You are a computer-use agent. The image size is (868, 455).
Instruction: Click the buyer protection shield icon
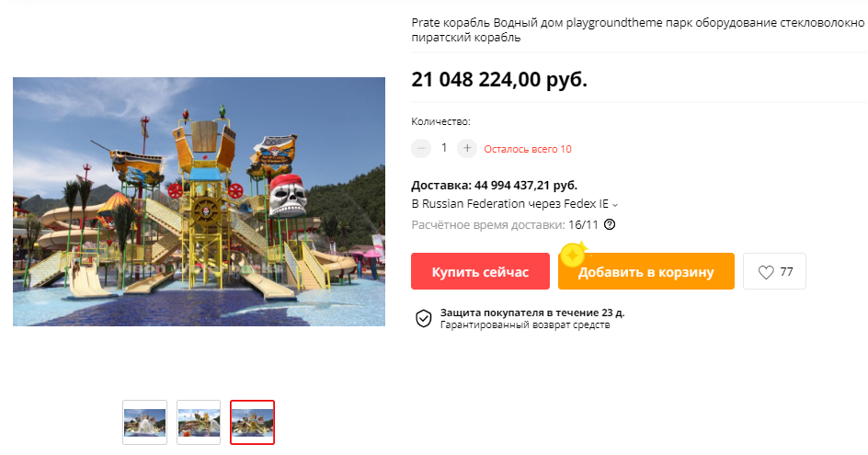coord(424,318)
